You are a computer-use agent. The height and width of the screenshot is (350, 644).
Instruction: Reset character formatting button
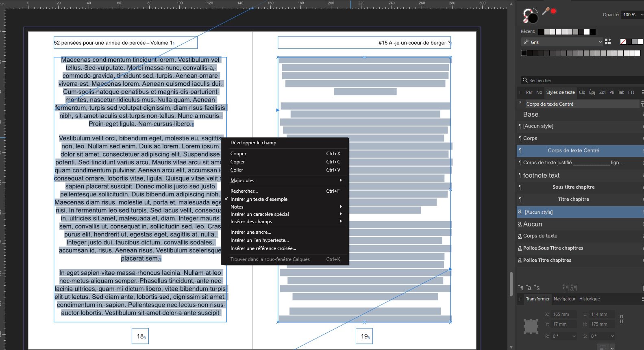pos(573,288)
